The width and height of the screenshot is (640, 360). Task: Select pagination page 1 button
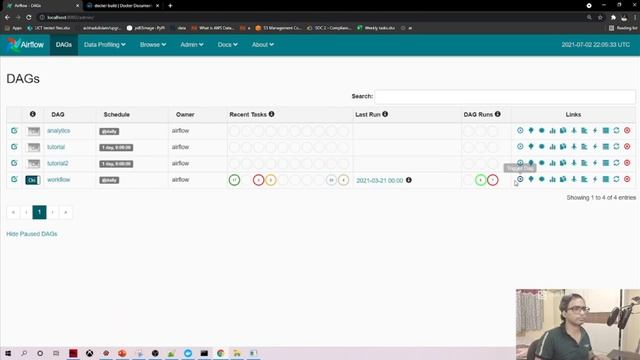[39, 212]
